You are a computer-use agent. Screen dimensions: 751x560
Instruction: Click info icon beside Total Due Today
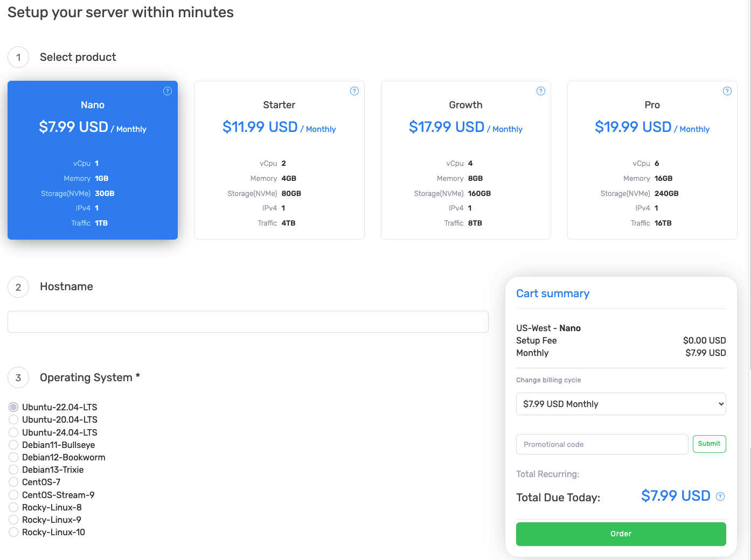(x=720, y=496)
